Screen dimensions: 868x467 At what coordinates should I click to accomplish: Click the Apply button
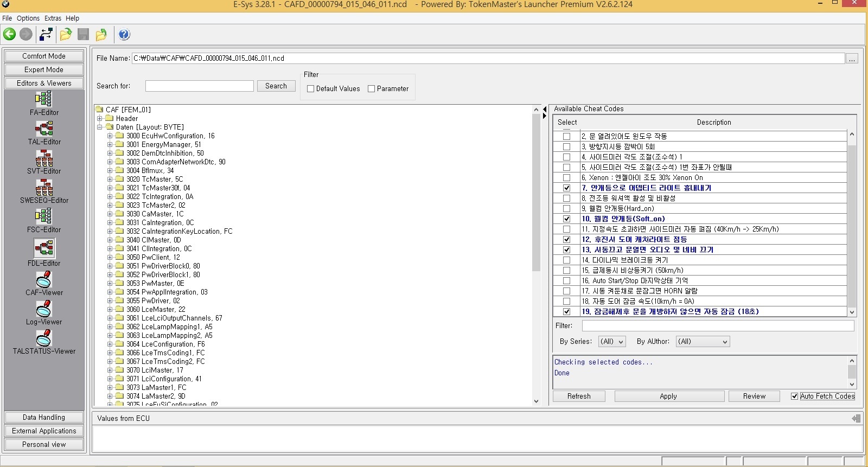point(668,396)
